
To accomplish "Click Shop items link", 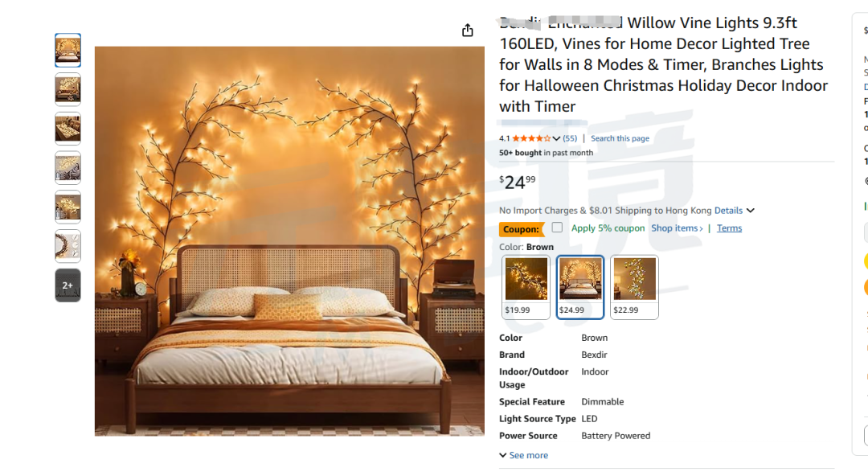I will coord(677,228).
